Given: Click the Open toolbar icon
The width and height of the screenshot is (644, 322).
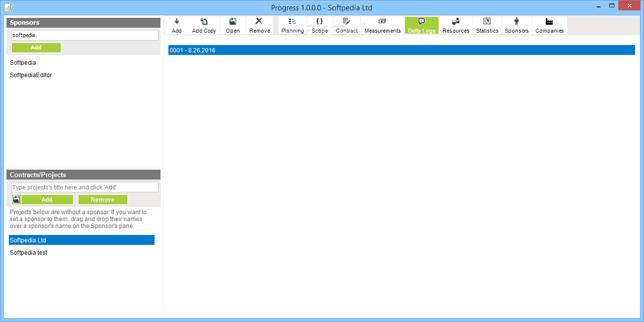Looking at the screenshot, I should (233, 25).
